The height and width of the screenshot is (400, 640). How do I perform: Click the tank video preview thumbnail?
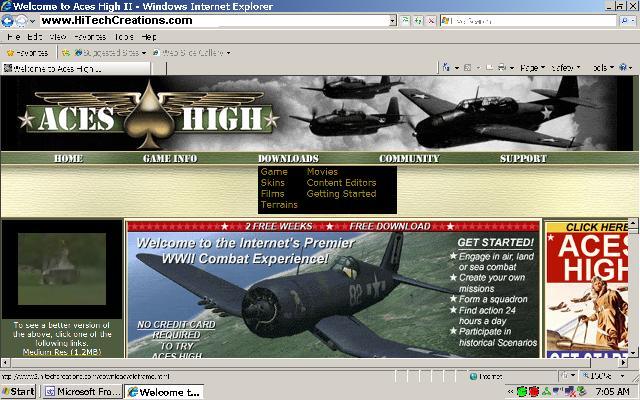click(62, 269)
